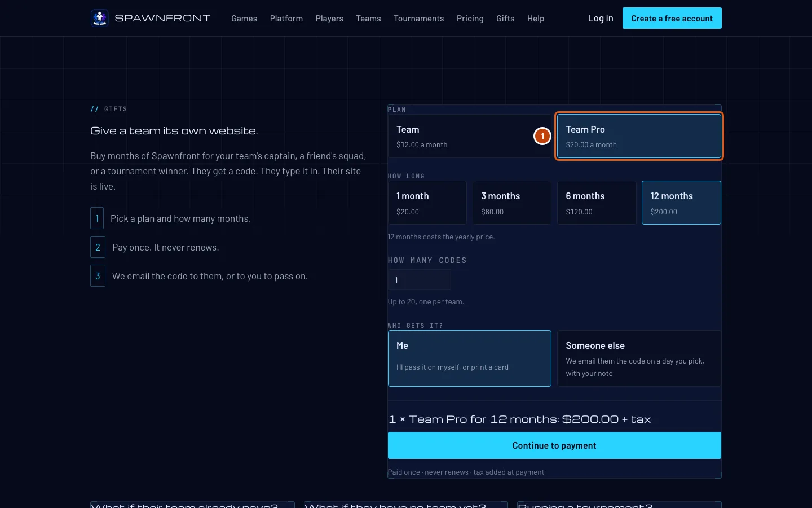Viewport: 812px width, 508px height.
Task: Pick the 12 months duration
Action: pyautogui.click(x=681, y=203)
